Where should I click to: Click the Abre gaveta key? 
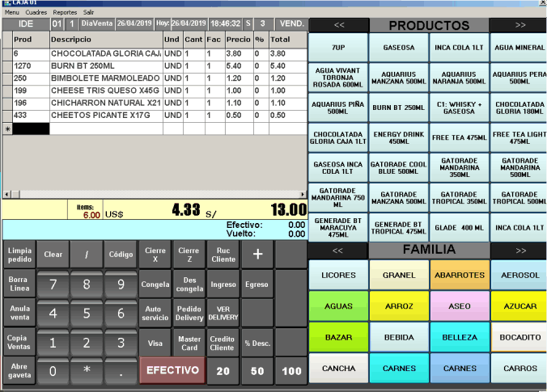point(19,371)
